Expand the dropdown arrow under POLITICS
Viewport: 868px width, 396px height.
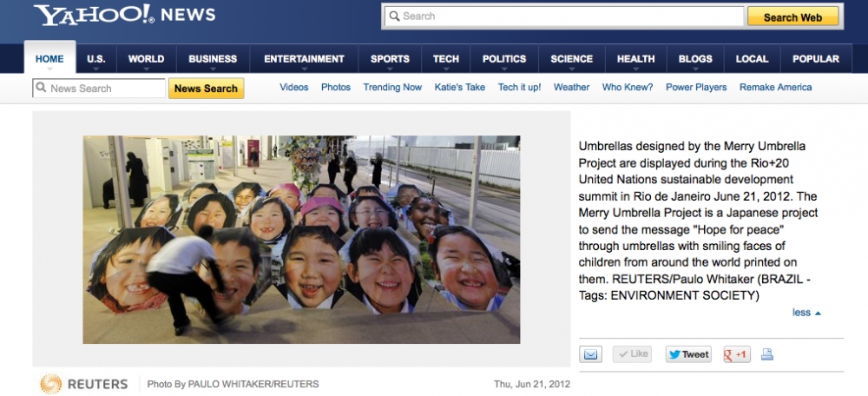pos(503,69)
